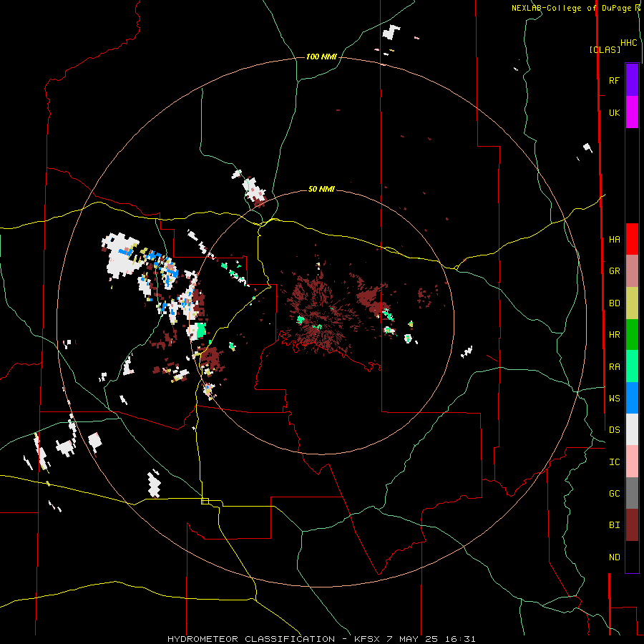Click the RF legend label

tap(614, 80)
